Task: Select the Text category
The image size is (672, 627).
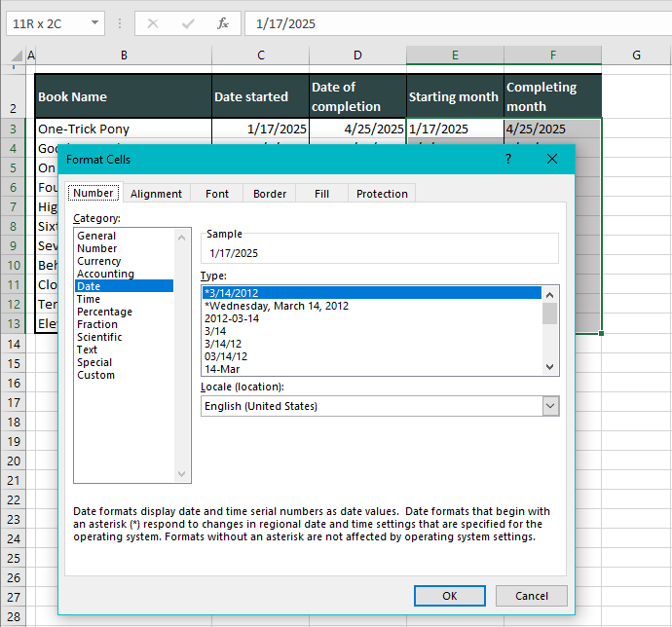Action: click(x=125, y=350)
